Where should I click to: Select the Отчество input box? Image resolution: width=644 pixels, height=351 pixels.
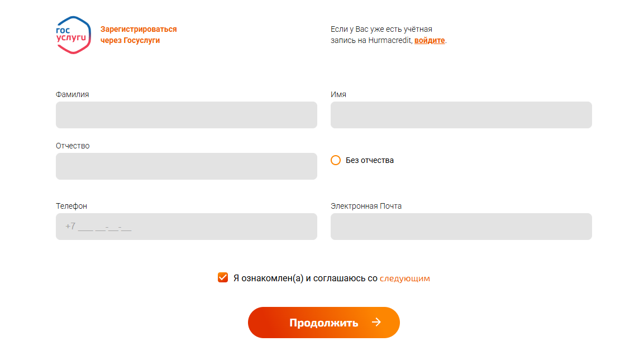click(x=186, y=166)
